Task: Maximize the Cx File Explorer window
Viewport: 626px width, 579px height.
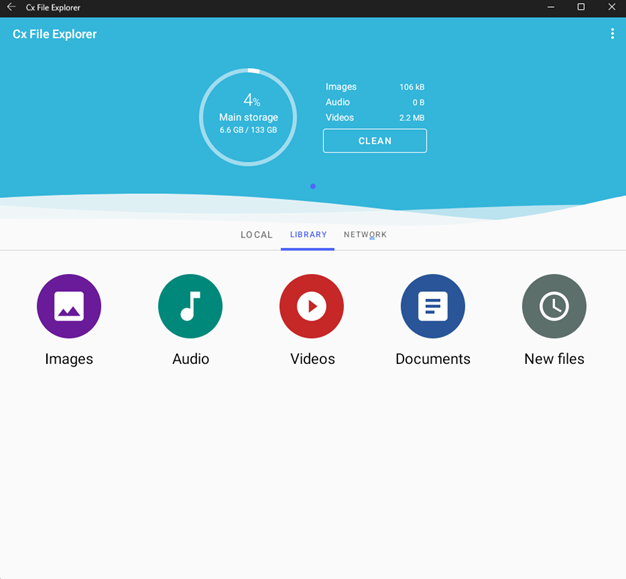Action: [x=581, y=7]
